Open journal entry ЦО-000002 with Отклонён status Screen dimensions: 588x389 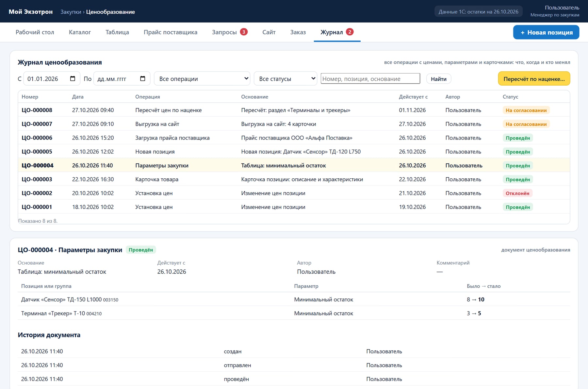294,193
